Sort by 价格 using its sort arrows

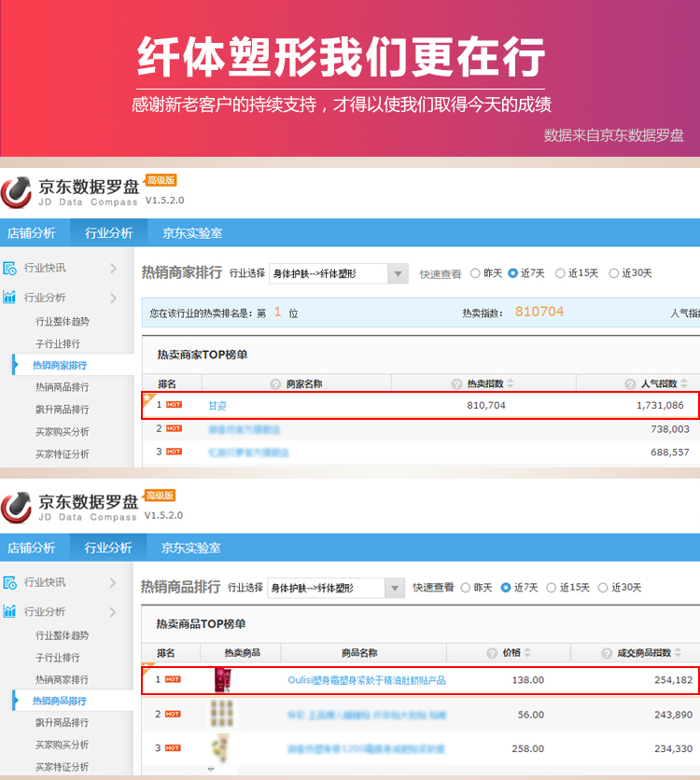coord(527,653)
